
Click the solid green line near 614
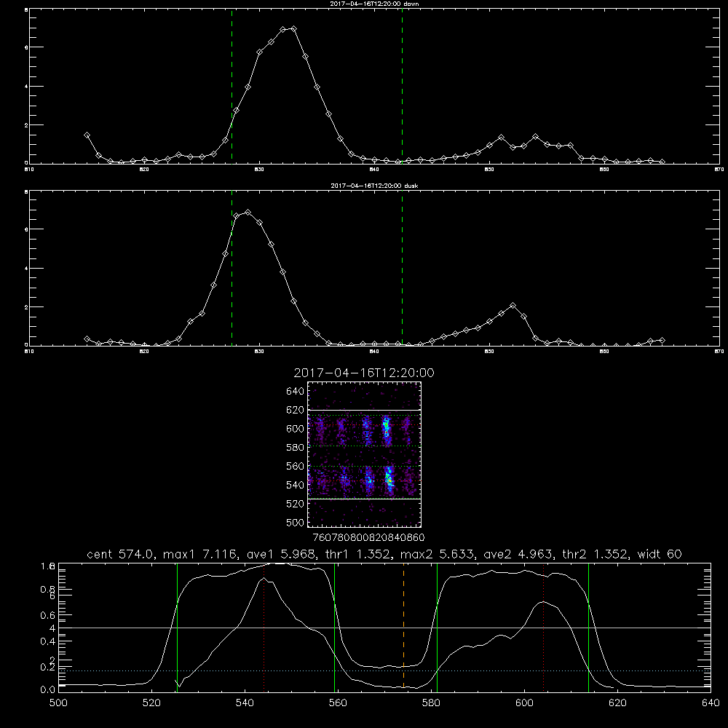coord(588,627)
